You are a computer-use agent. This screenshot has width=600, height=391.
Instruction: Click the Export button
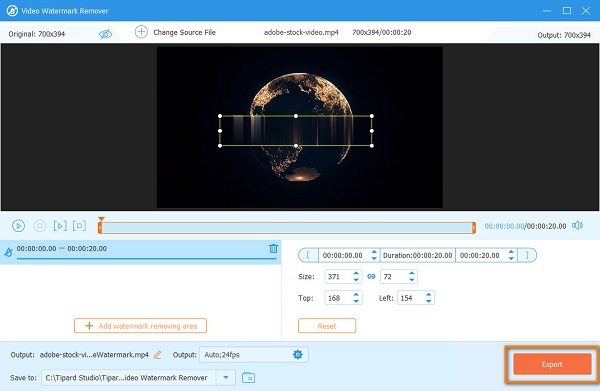click(x=552, y=364)
